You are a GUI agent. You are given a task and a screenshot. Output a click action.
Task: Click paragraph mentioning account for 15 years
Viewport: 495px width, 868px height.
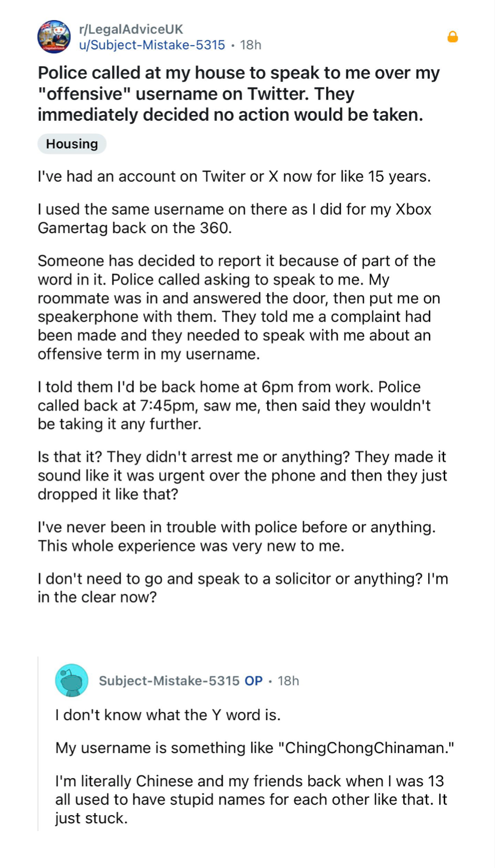[x=234, y=176]
